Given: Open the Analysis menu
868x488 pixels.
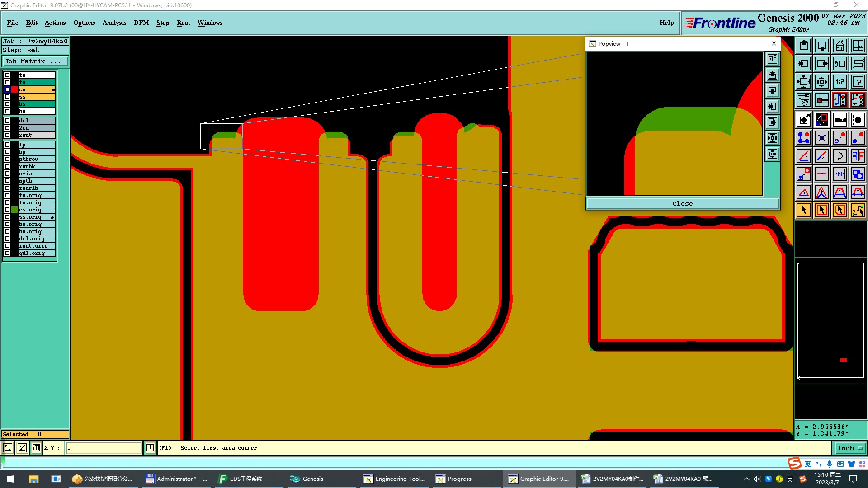Looking at the screenshot, I should (x=114, y=23).
